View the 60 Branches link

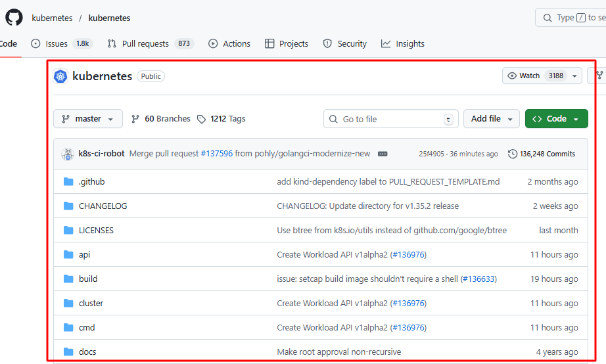tap(161, 119)
